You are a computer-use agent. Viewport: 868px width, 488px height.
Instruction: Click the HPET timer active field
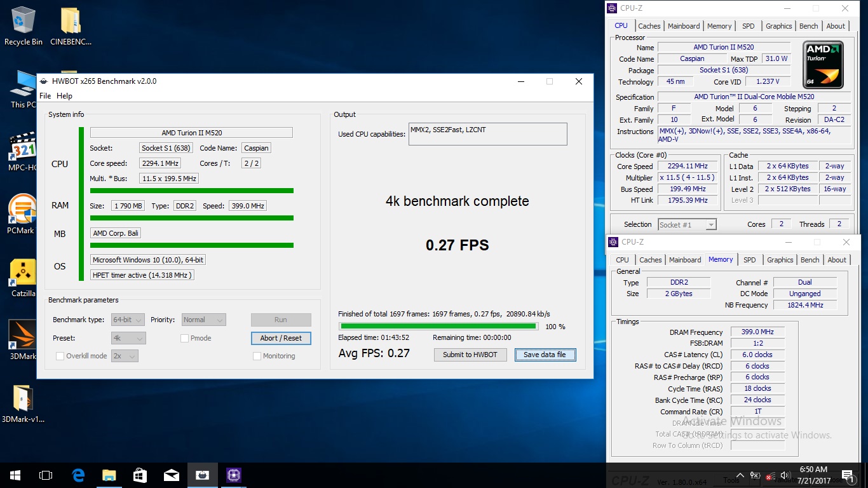142,275
